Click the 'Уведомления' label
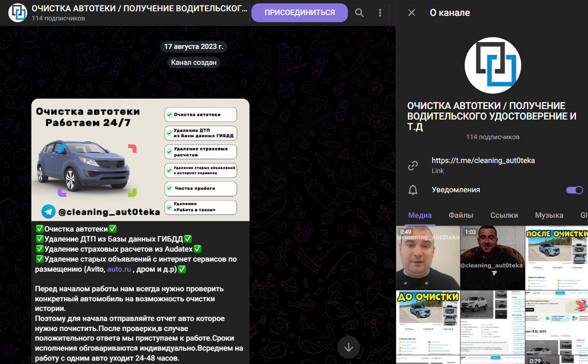 pos(456,190)
